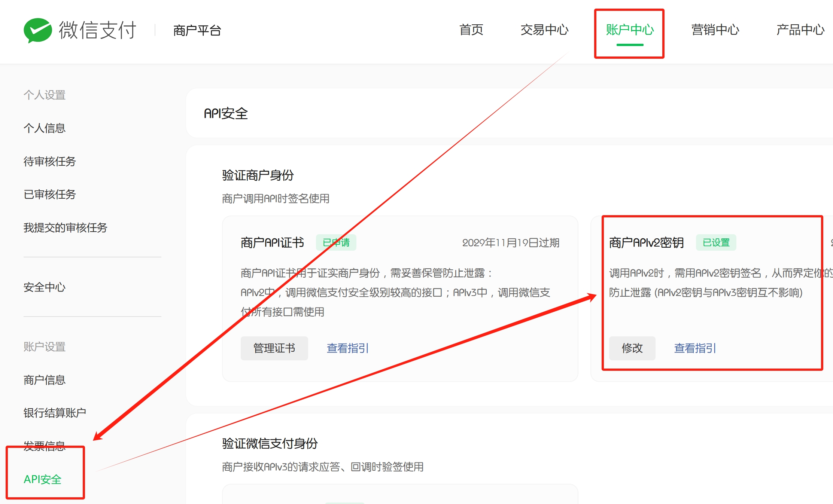Viewport: 833px width, 504px height.
Task: Select API安全 in the sidebar
Action: (x=43, y=479)
